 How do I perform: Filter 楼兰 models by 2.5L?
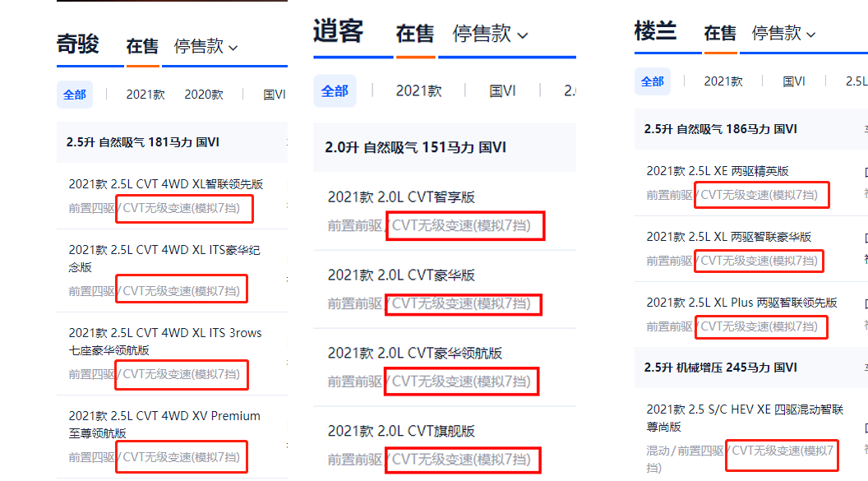pyautogui.click(x=856, y=81)
